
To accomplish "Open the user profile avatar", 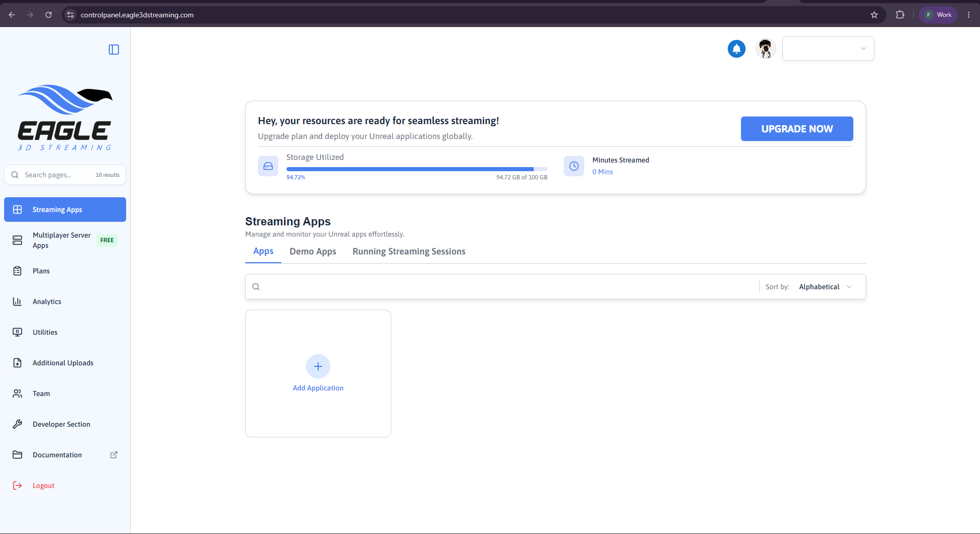I will 766,49.
